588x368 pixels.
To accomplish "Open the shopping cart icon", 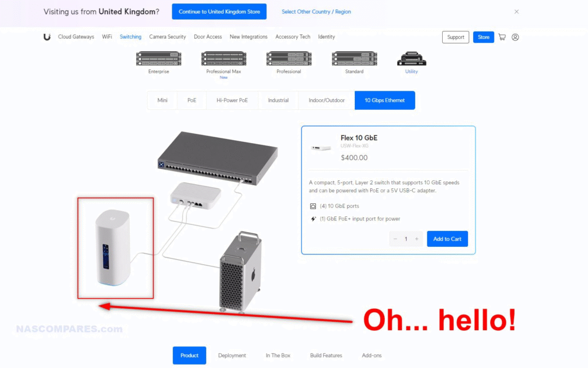I will coord(502,37).
